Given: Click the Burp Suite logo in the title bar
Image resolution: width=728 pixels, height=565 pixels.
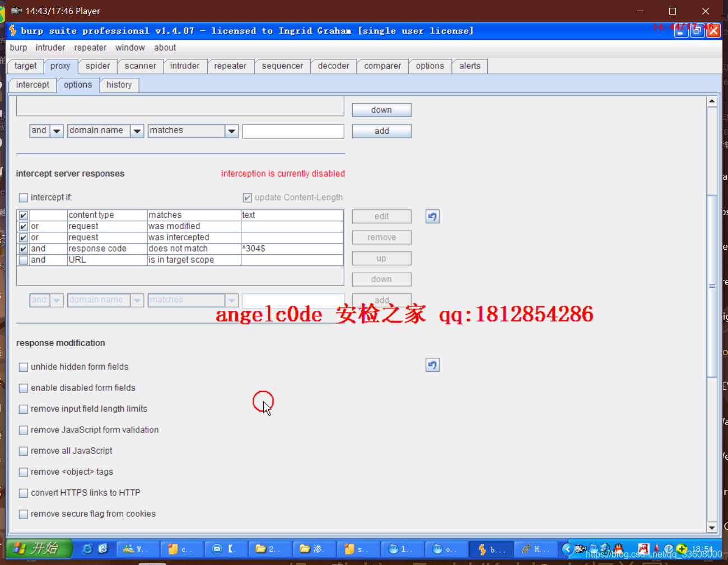Looking at the screenshot, I should 13,30.
